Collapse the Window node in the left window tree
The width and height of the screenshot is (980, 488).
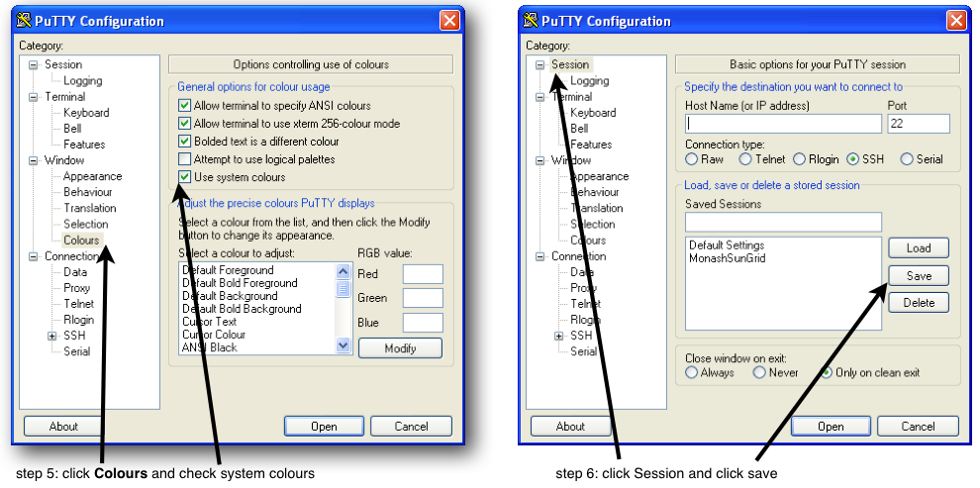[x=34, y=160]
